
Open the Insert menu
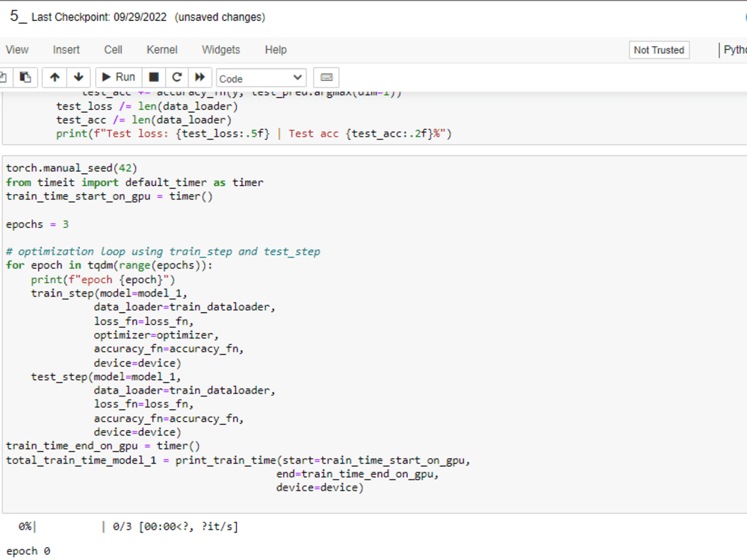tap(66, 50)
